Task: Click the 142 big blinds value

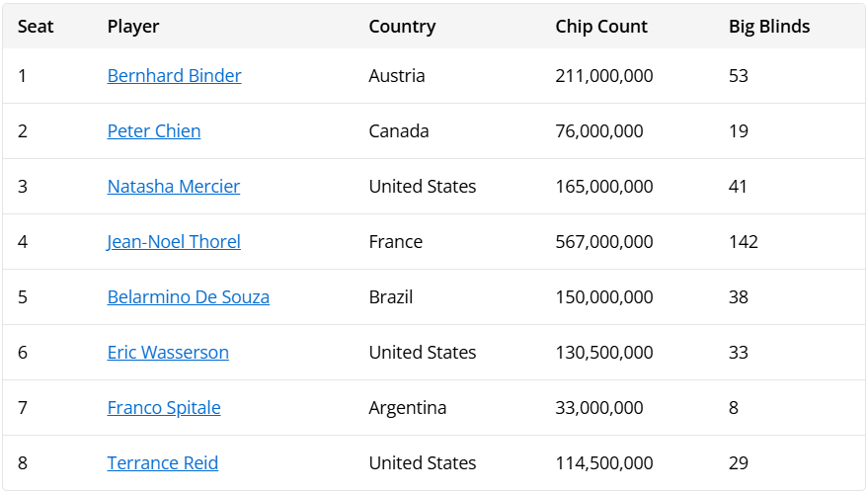Action: click(744, 242)
